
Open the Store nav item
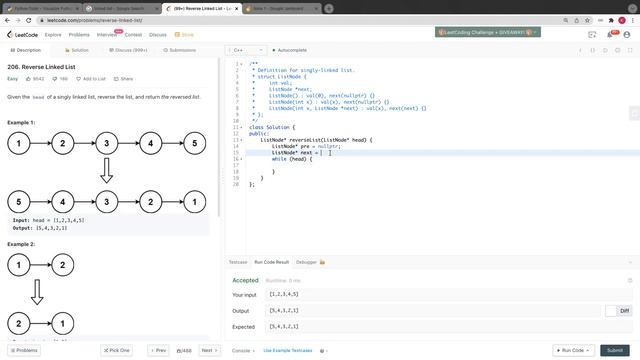[x=184, y=35]
